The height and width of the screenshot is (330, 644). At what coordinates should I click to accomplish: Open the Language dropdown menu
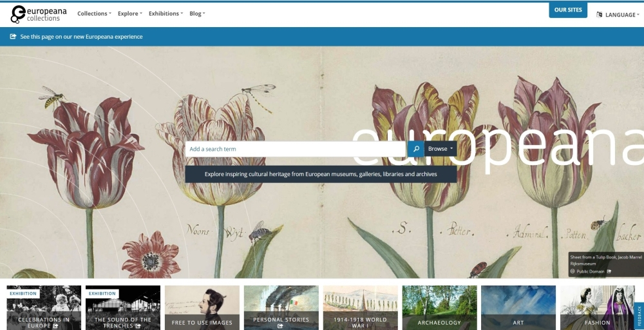(x=618, y=15)
